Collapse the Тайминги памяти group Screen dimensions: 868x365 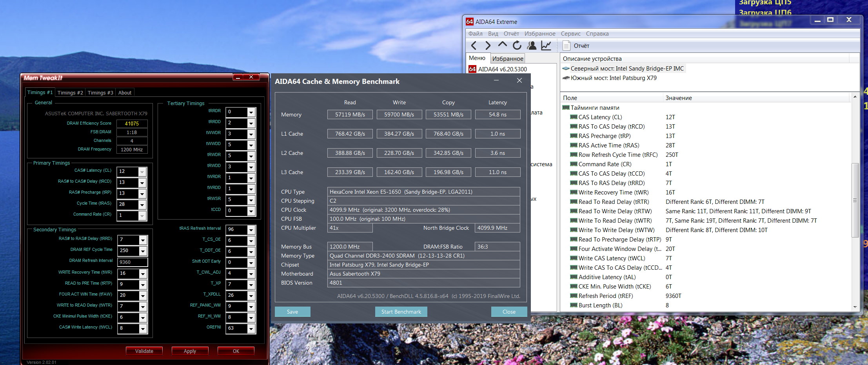pos(566,108)
